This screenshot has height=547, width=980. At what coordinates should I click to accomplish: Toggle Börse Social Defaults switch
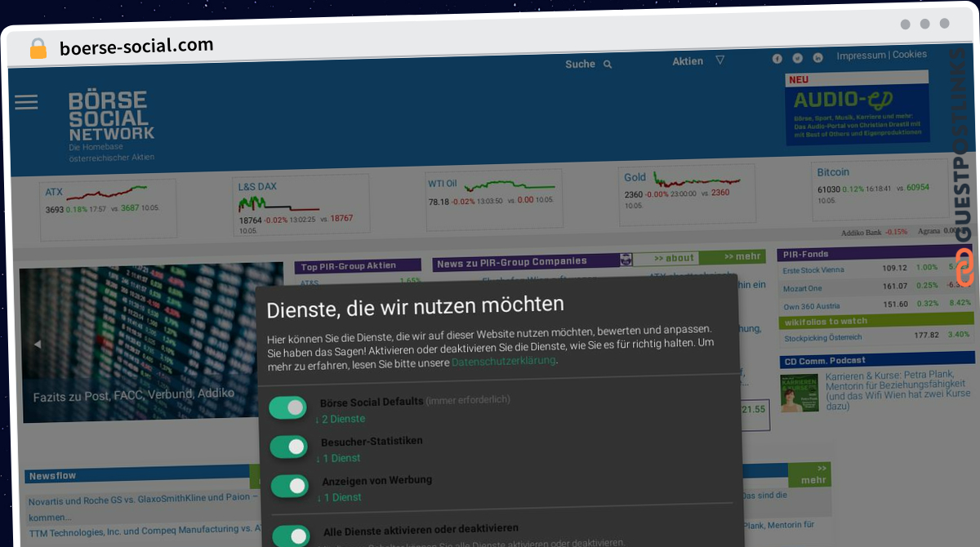pos(287,407)
